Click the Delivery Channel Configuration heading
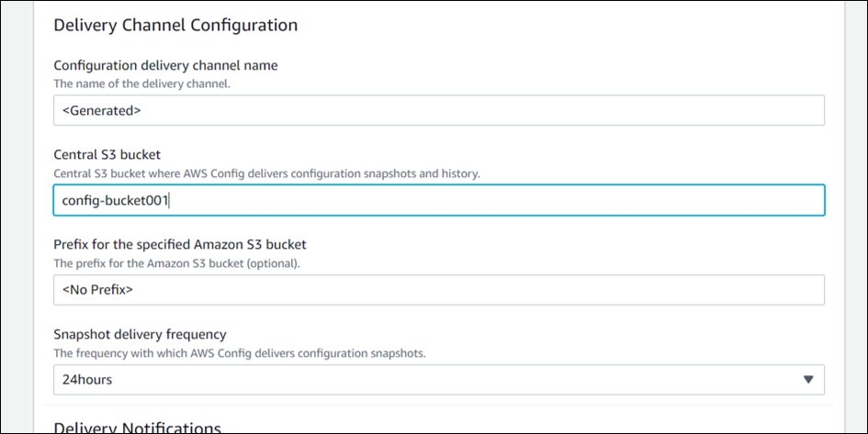The image size is (868, 434). [x=175, y=25]
